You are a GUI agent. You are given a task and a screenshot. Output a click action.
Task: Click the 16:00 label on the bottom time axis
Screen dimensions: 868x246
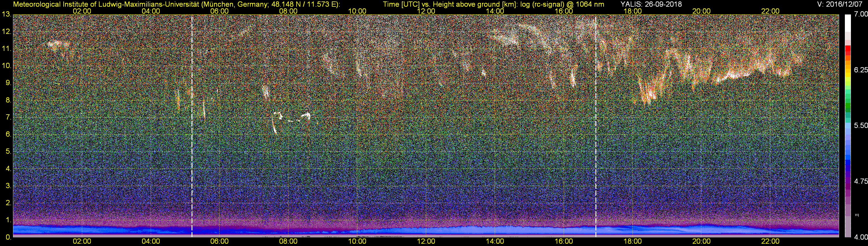coord(564,241)
